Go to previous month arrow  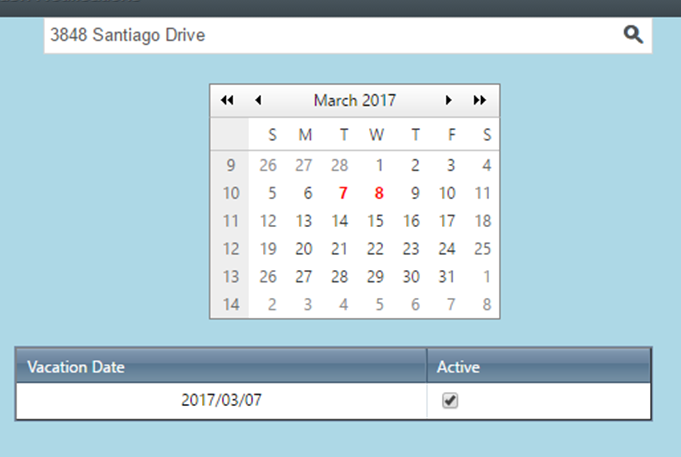point(258,100)
